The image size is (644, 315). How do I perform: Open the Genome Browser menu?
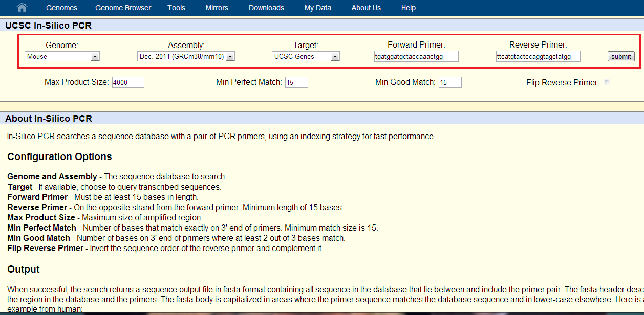pyautogui.click(x=123, y=8)
